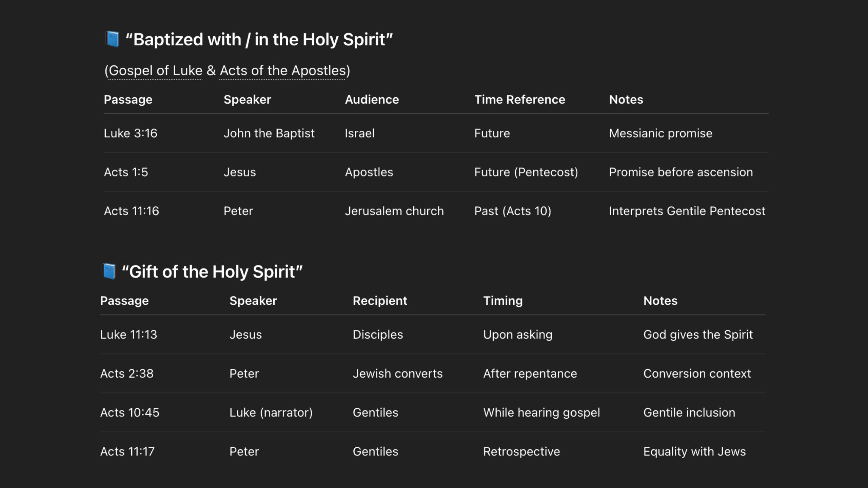Click the blue book icon beside "Baptized with" heading
Screen dimensions: 868x488
click(112, 39)
